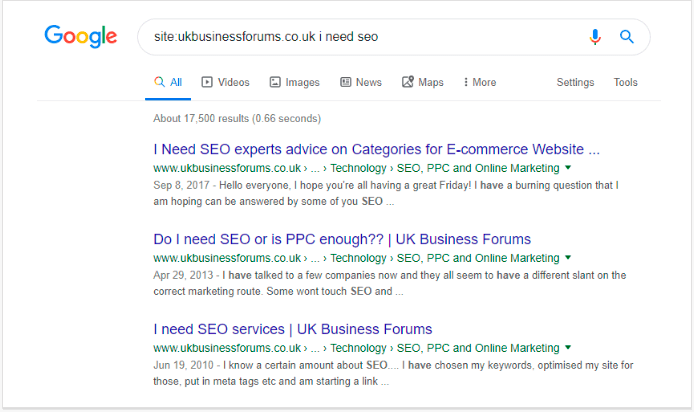This screenshot has height=412, width=694.
Task: Open the Tools menu
Action: point(625,82)
